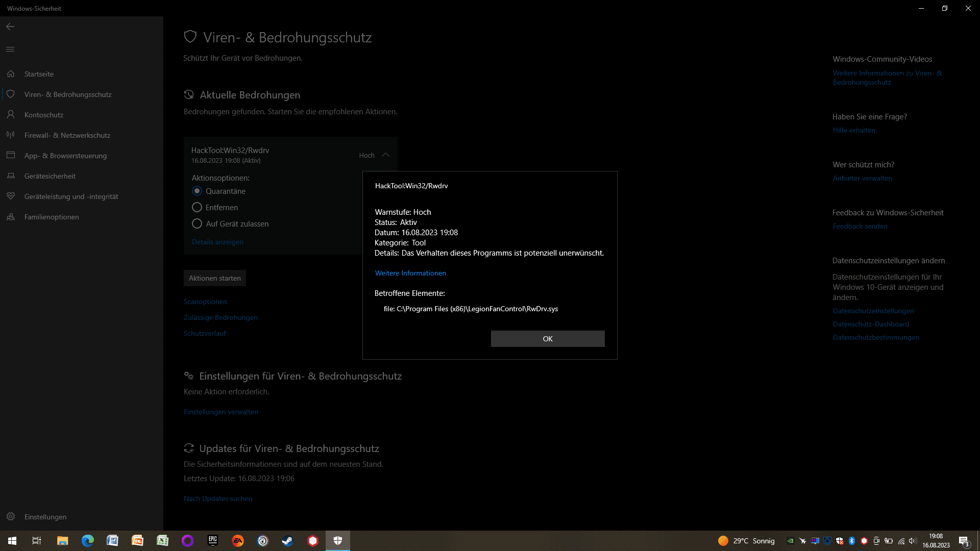Image resolution: width=980 pixels, height=551 pixels.
Task: Click the back arrow icon
Action: (x=10, y=27)
